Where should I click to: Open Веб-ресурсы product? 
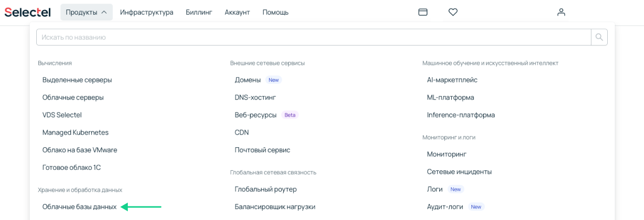tap(256, 115)
